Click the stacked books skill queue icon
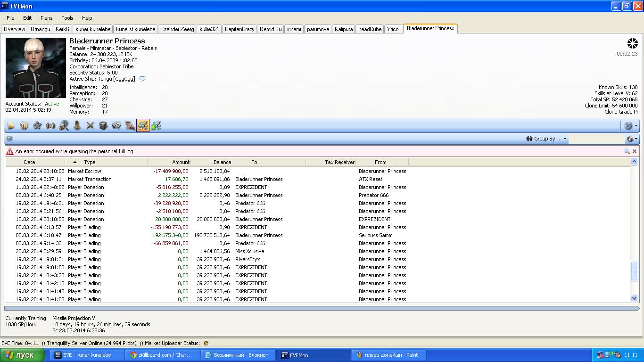The image size is (644, 362). point(24,126)
